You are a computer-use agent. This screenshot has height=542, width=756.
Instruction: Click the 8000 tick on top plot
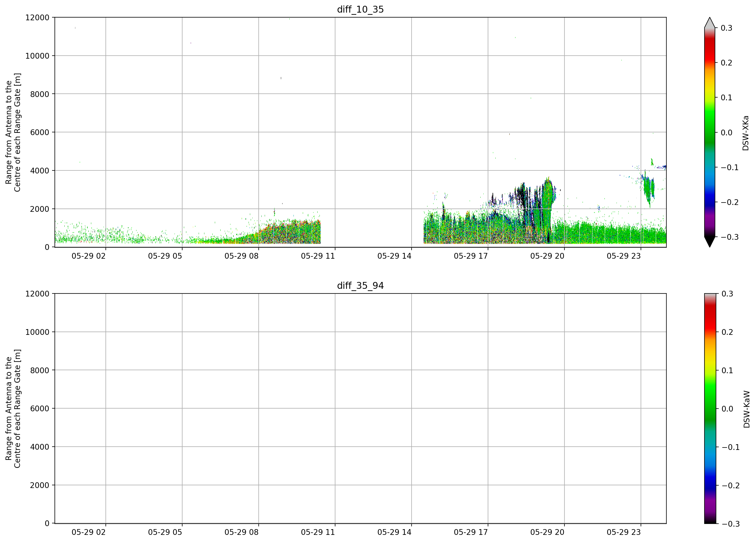pyautogui.click(x=40, y=94)
